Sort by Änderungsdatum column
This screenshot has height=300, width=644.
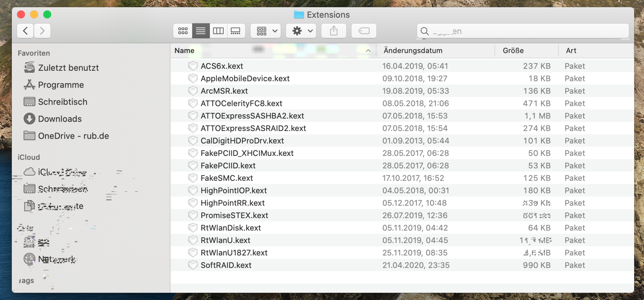[x=413, y=51]
